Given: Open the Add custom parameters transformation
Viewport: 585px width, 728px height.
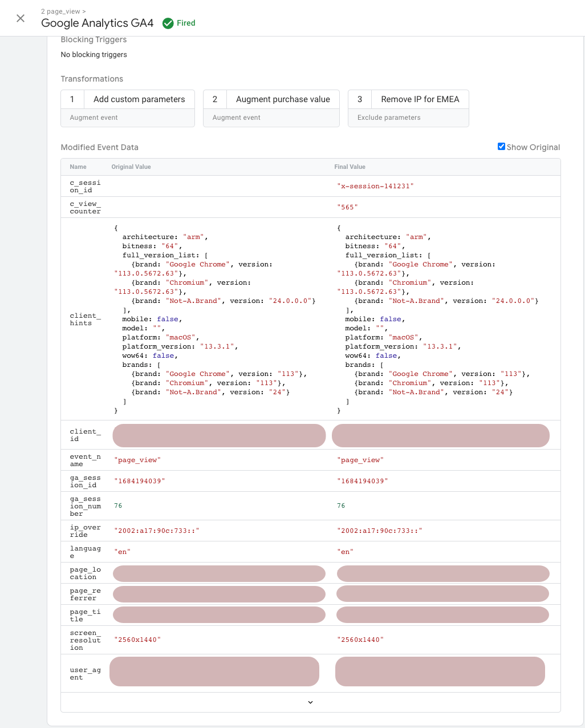Looking at the screenshot, I should coord(139,99).
